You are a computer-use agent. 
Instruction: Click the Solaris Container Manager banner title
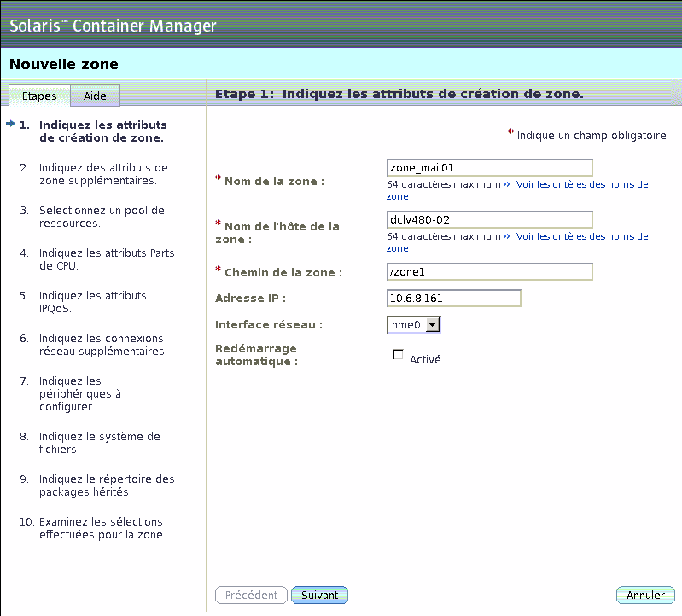(113, 26)
